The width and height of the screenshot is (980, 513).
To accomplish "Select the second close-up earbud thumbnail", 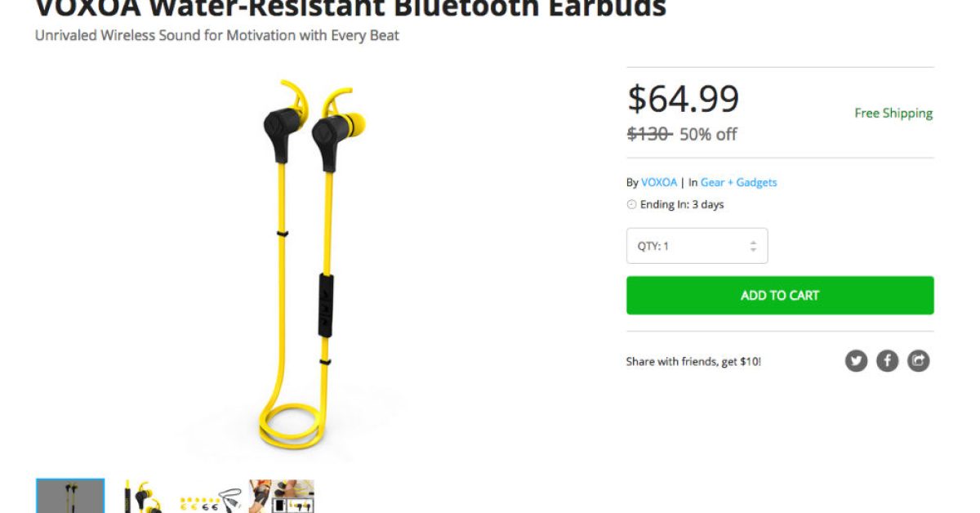I will [141, 496].
